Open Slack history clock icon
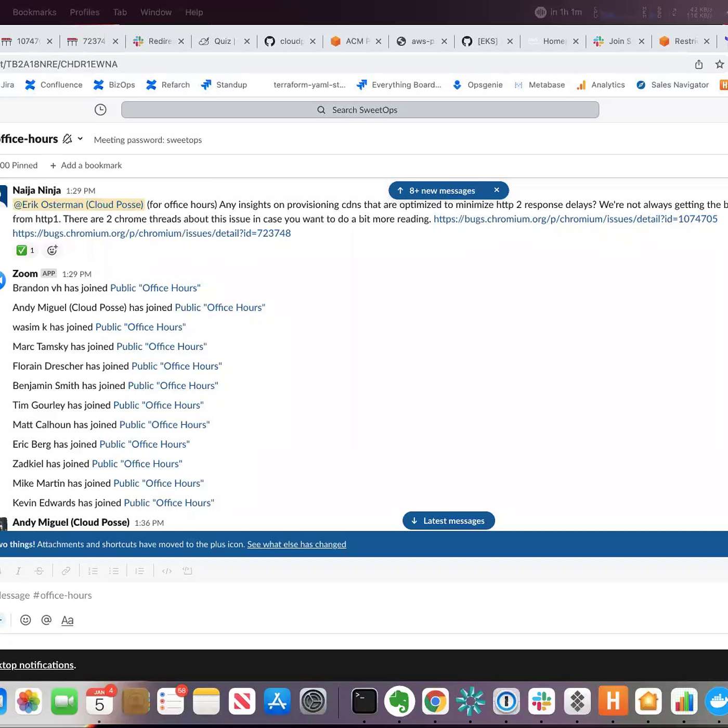 point(100,110)
